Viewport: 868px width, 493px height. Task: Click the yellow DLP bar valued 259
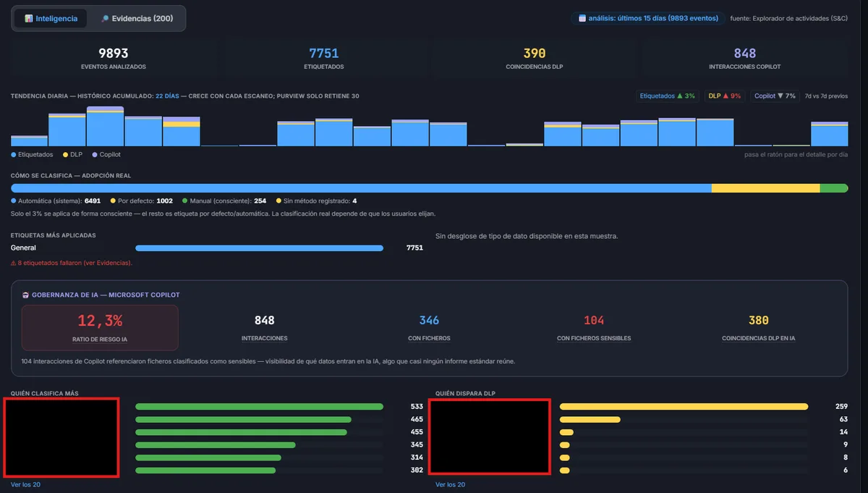tap(684, 407)
